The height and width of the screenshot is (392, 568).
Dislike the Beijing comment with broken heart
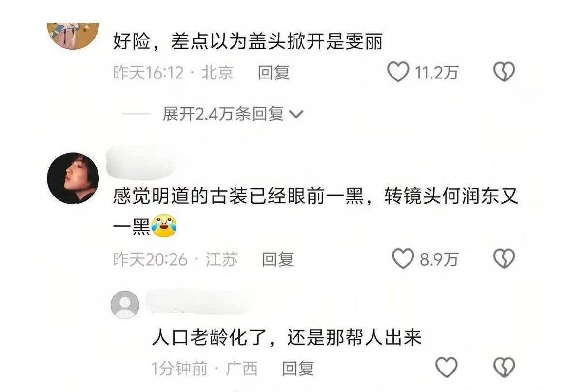pos(504,72)
